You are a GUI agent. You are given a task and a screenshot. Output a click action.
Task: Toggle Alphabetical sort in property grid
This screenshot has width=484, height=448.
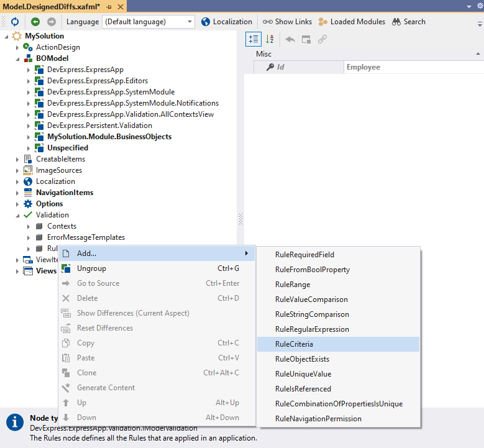click(270, 39)
